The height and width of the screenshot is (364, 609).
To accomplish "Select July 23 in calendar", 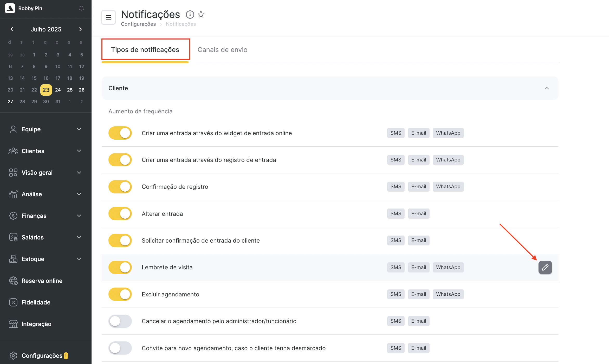I will [x=46, y=90].
